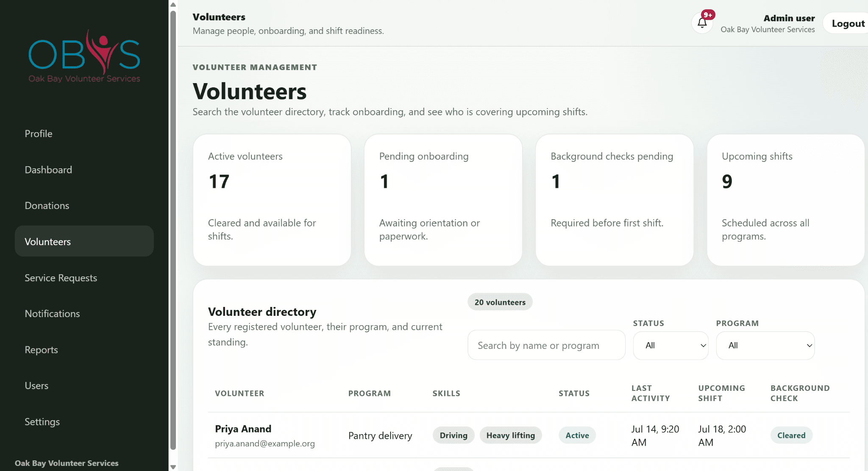Click the Driving skill tag

click(453, 435)
